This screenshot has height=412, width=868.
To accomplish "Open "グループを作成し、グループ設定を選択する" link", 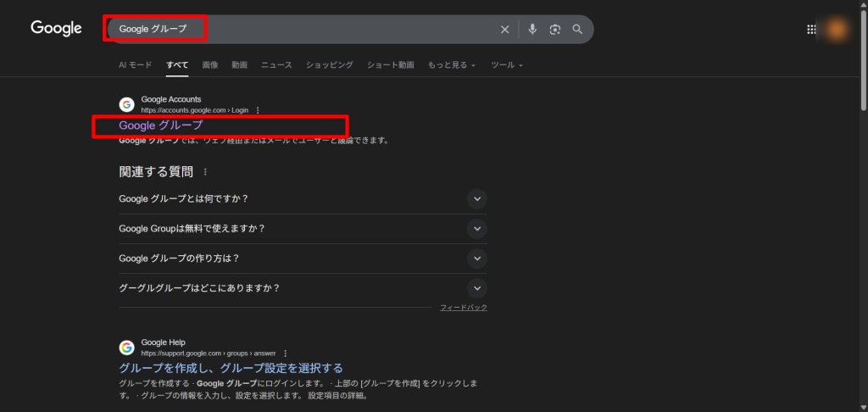I will coord(231,368).
